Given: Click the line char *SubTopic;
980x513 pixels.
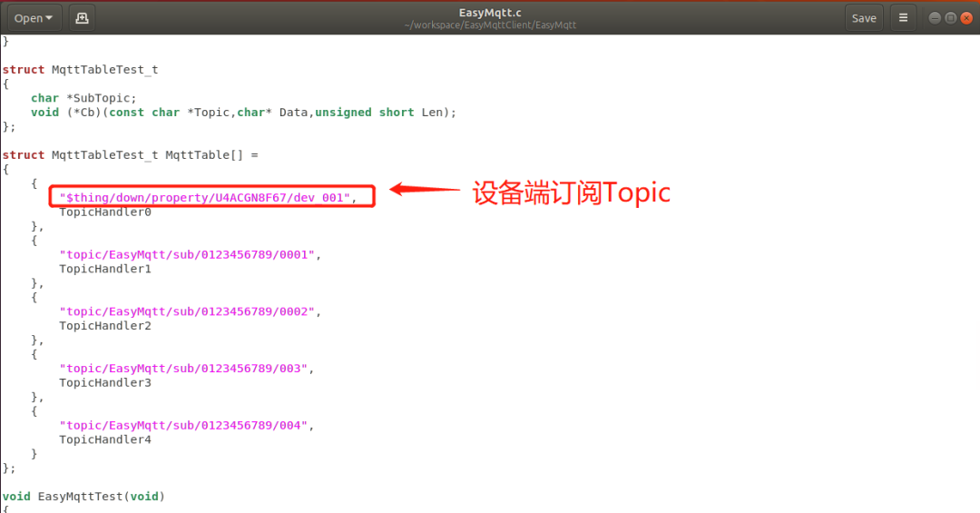Looking at the screenshot, I should 83,98.
